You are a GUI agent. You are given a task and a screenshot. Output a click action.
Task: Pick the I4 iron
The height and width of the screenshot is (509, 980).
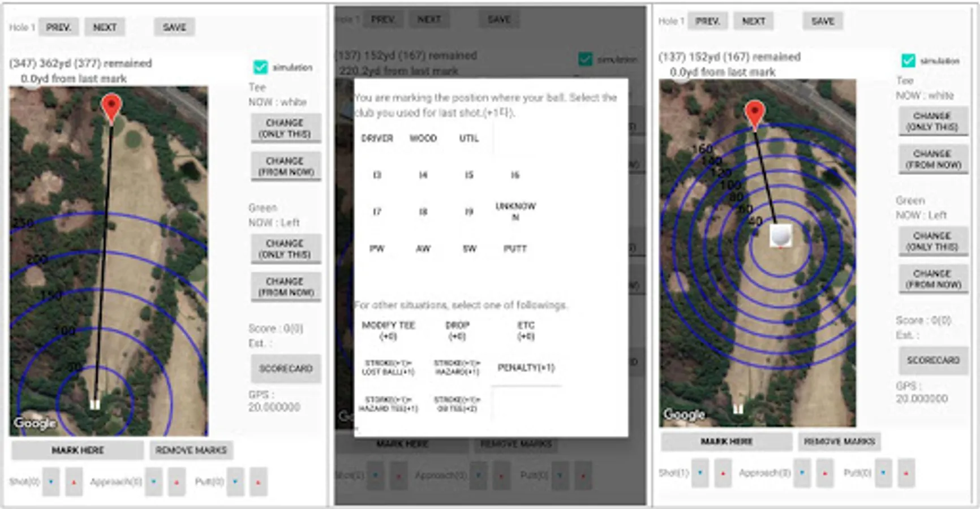423,175
